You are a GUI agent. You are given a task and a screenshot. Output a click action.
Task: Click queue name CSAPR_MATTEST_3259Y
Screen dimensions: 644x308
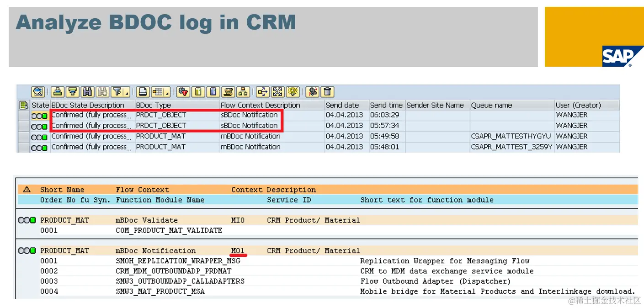pos(511,147)
